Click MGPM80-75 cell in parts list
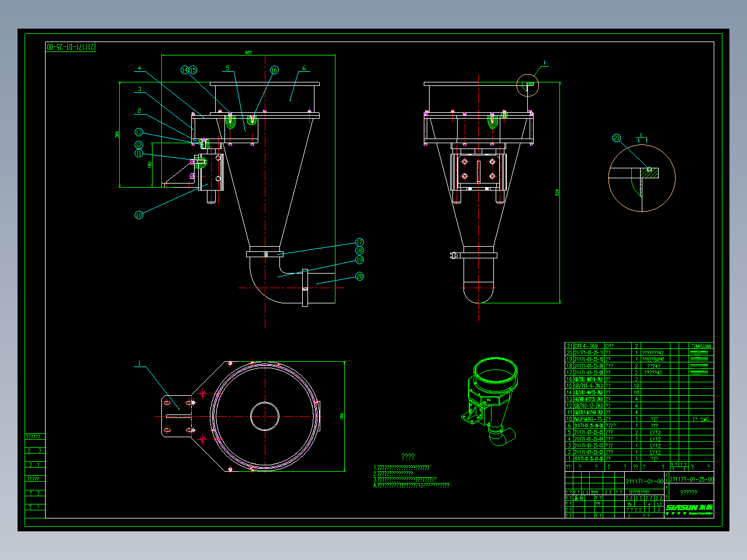The width and height of the screenshot is (747, 560). pyautogui.click(x=588, y=419)
